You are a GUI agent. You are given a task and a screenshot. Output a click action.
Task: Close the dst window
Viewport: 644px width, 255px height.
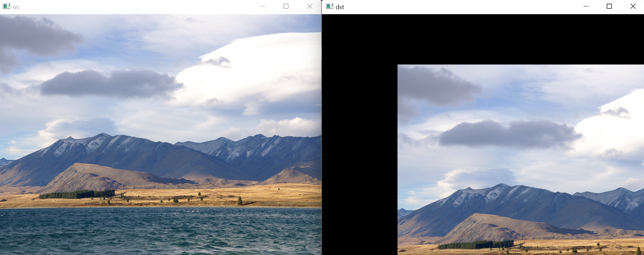point(633,6)
